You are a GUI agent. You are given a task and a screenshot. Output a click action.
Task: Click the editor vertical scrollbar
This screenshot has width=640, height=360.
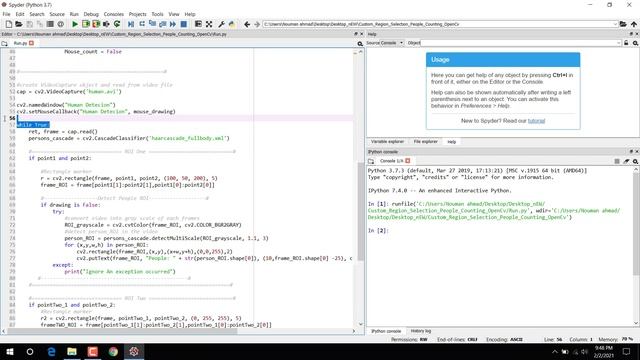[361, 211]
